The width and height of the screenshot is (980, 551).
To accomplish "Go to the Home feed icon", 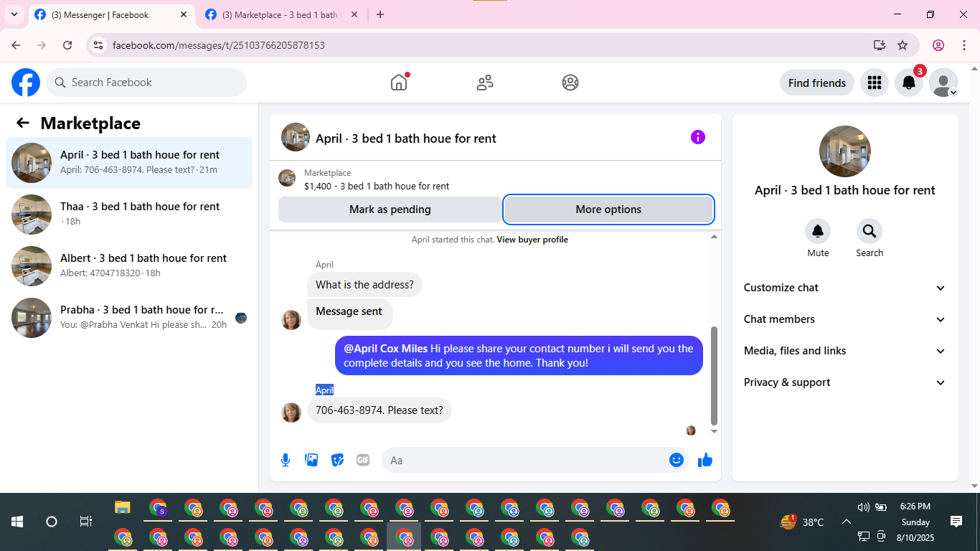I will [399, 83].
